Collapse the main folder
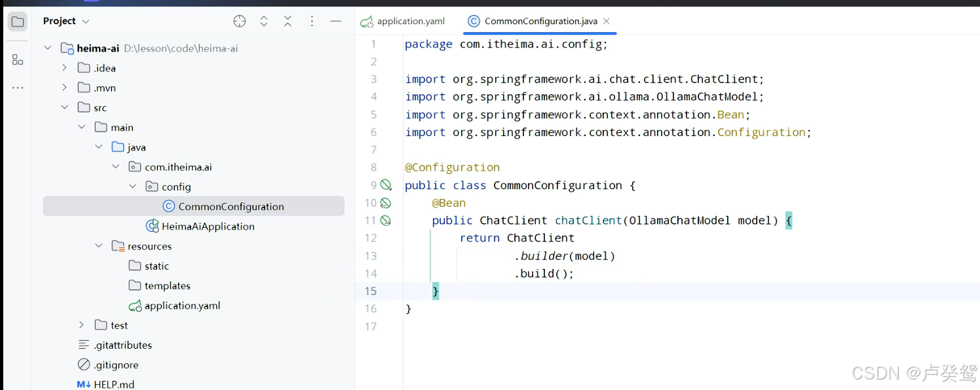The image size is (980, 390). [x=81, y=127]
